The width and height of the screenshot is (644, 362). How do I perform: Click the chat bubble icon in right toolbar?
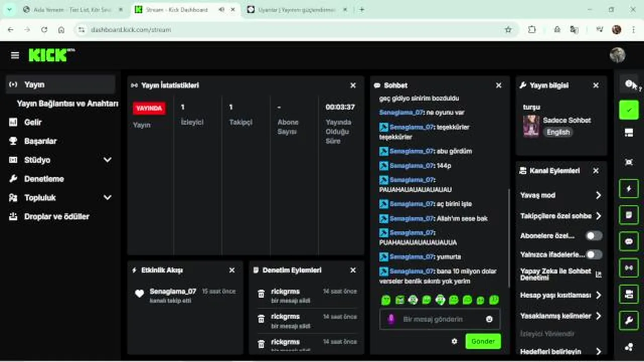[x=628, y=241]
